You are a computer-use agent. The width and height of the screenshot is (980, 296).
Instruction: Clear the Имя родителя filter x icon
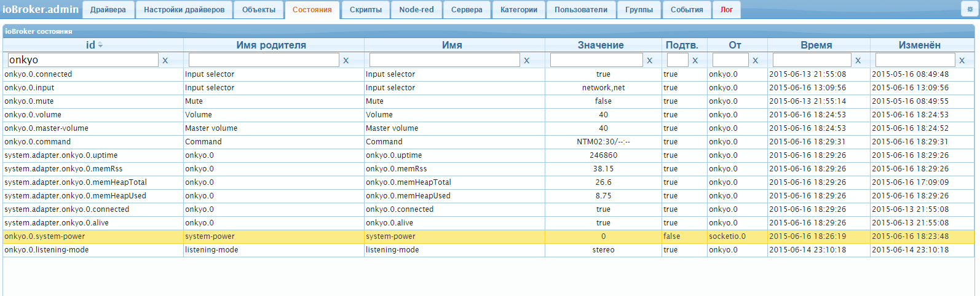346,60
